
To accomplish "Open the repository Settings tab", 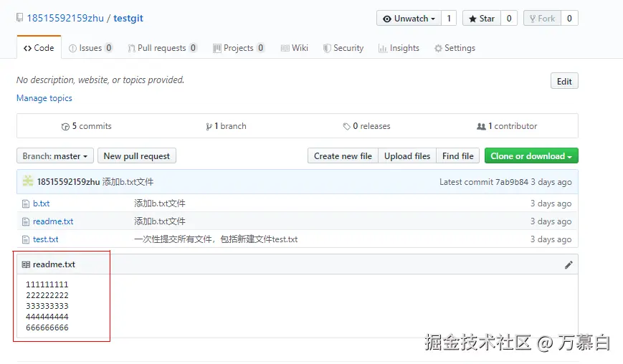I will 455,48.
